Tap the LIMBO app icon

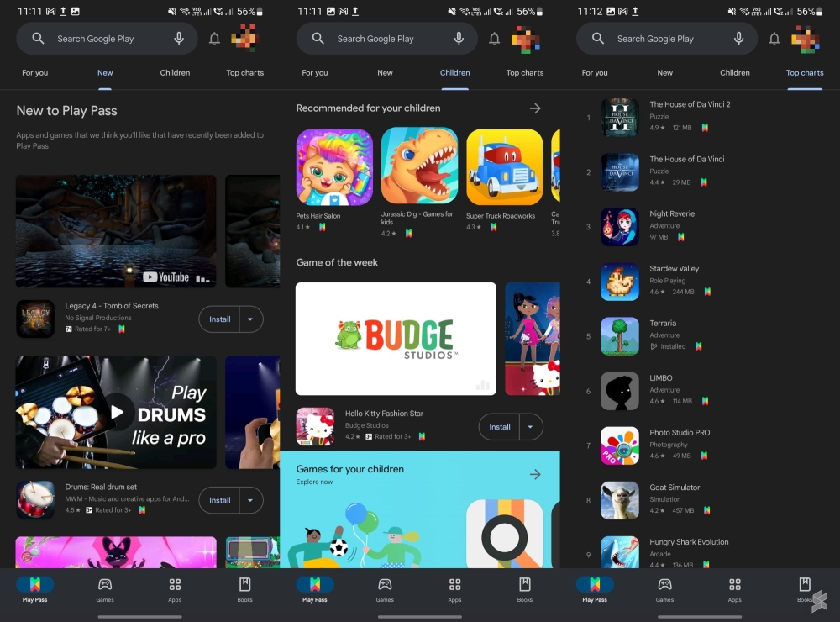[620, 391]
